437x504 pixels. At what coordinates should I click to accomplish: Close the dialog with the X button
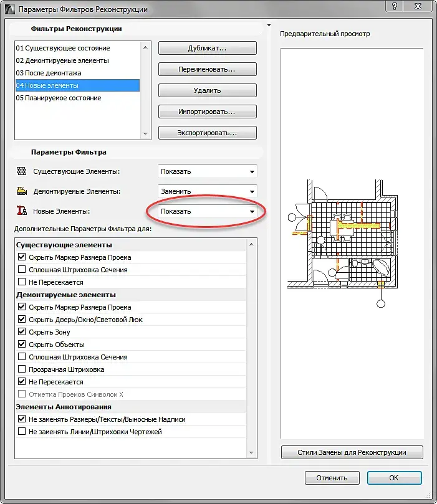418,6
